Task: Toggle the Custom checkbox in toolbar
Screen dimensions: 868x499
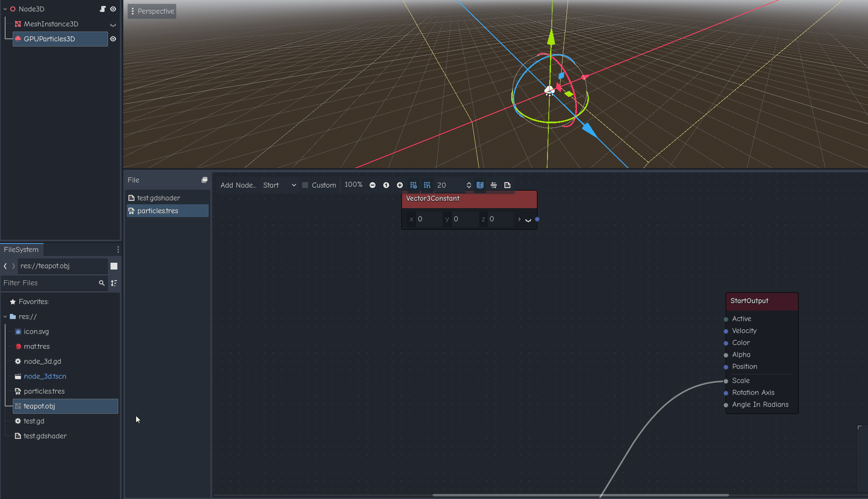Action: [305, 185]
